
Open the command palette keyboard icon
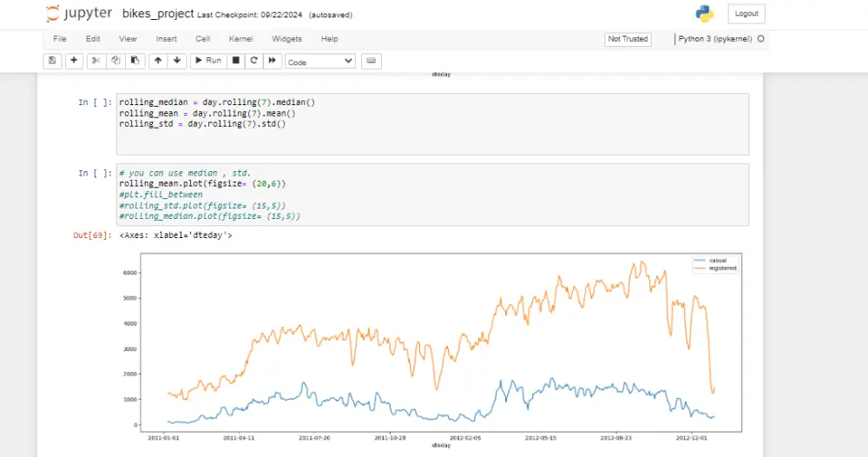(372, 61)
